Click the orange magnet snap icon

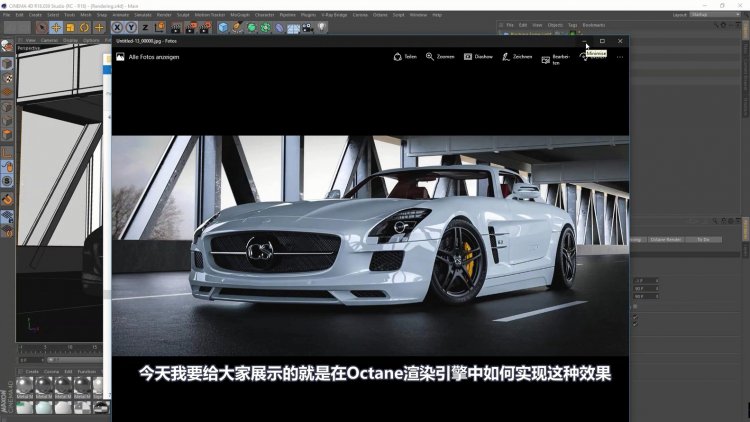[7, 200]
